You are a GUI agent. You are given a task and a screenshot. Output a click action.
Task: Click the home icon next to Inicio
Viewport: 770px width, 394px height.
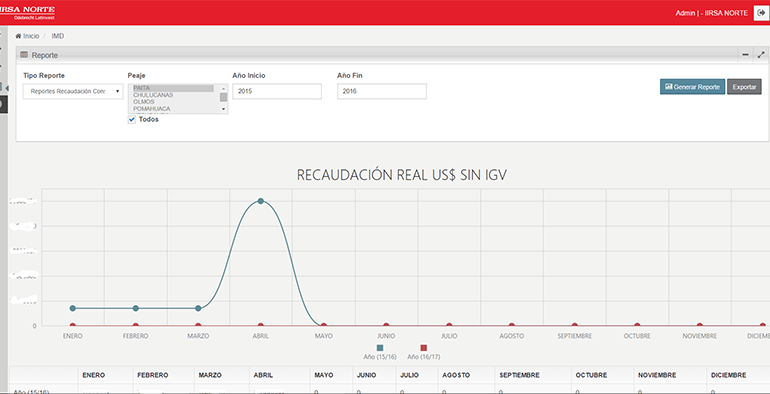pyautogui.click(x=18, y=36)
